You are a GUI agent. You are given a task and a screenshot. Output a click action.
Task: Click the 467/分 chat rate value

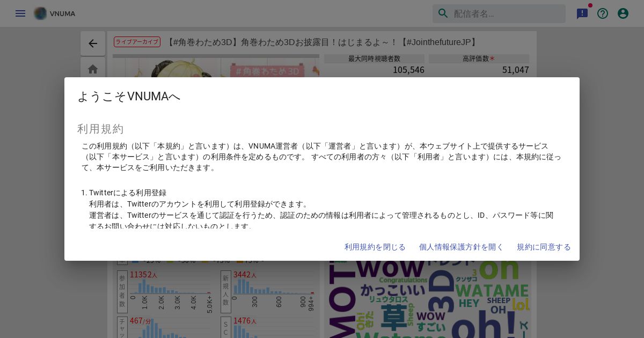coord(140,321)
